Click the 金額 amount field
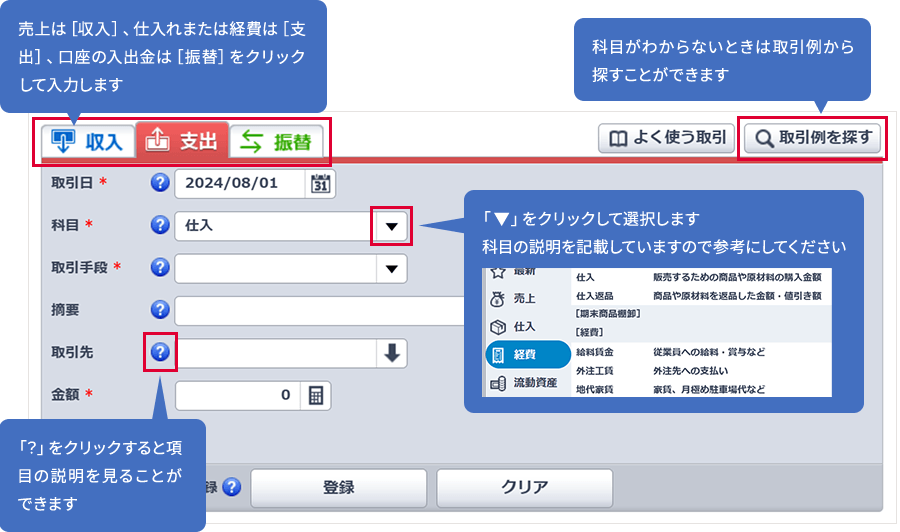900x532 pixels. tap(238, 395)
